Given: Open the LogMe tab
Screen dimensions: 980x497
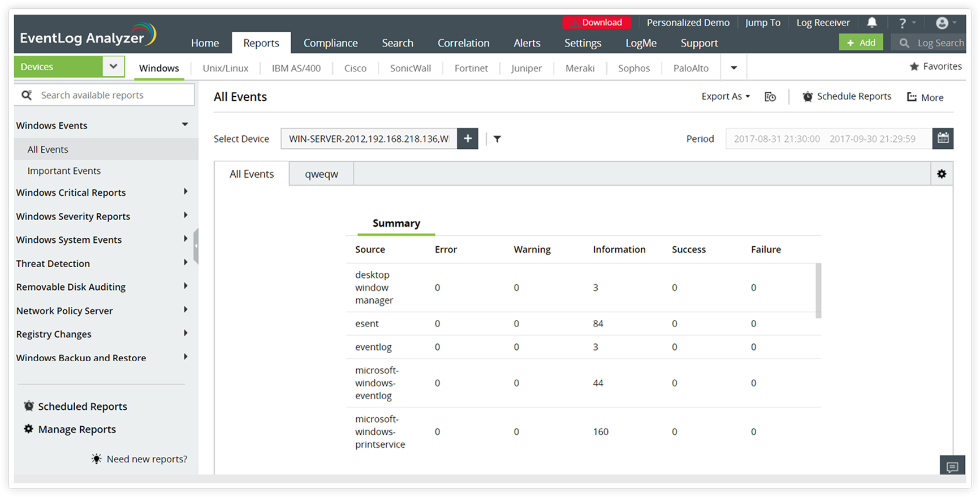Looking at the screenshot, I should (641, 43).
